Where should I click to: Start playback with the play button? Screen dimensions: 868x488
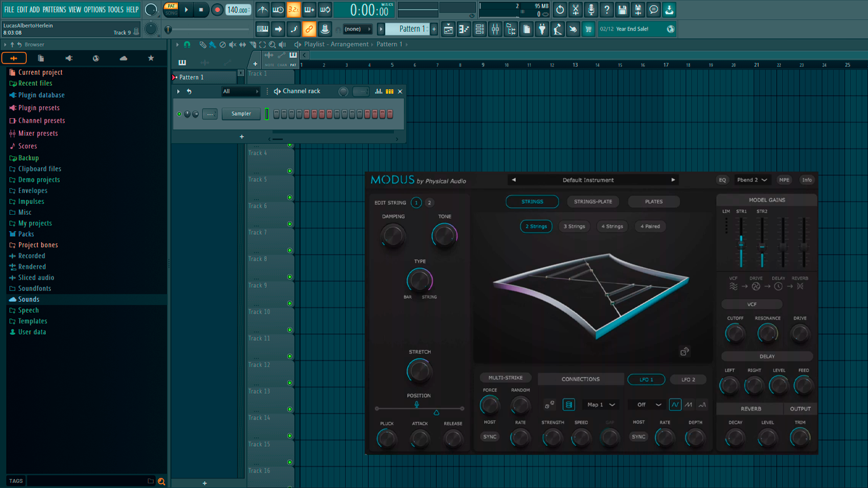(x=186, y=10)
